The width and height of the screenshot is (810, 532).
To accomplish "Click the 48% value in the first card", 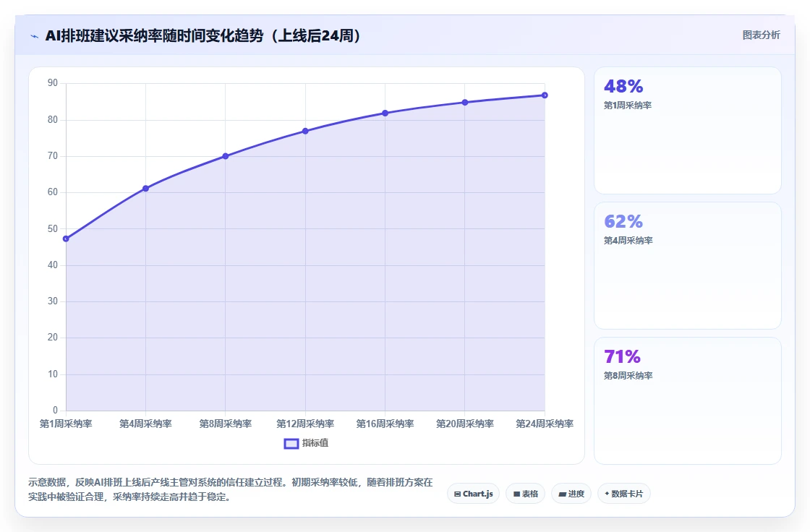I will pos(623,86).
